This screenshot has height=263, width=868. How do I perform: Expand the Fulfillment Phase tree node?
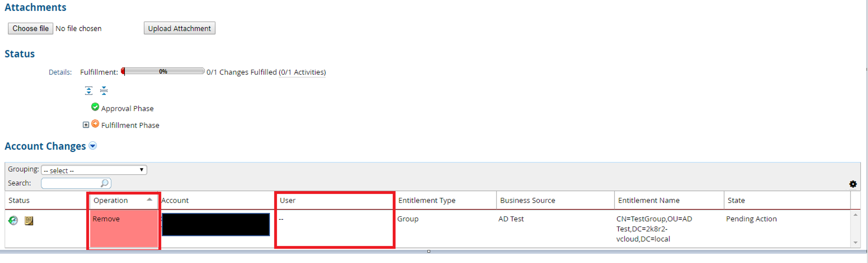click(x=86, y=125)
